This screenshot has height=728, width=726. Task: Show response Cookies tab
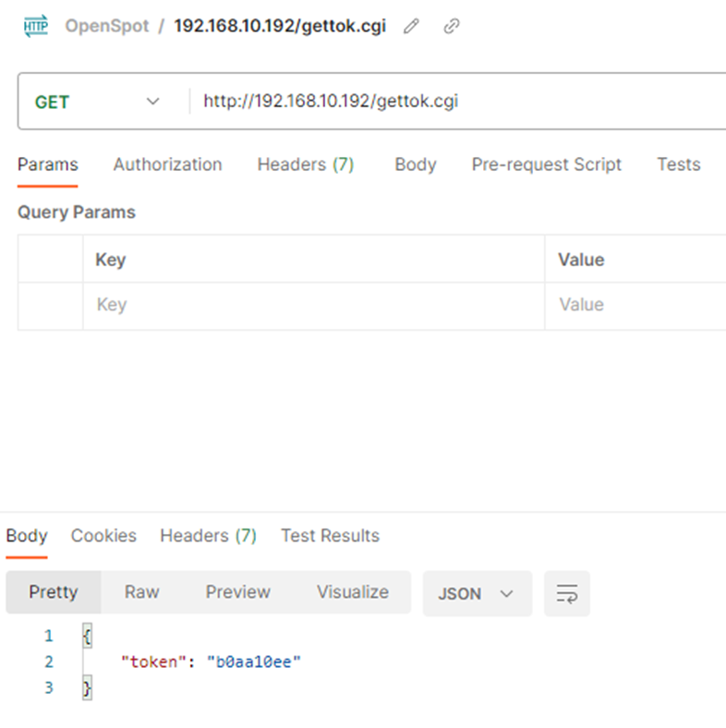tap(103, 536)
